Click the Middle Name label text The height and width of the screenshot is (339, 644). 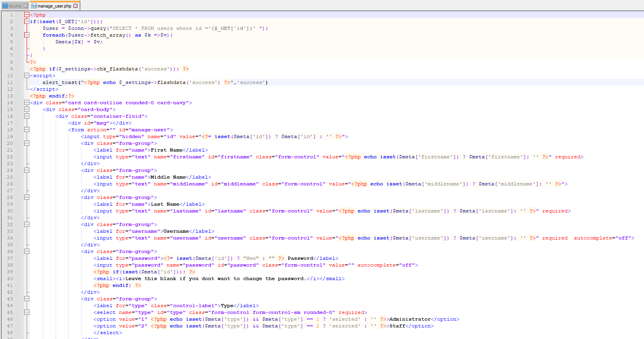tap(168, 177)
